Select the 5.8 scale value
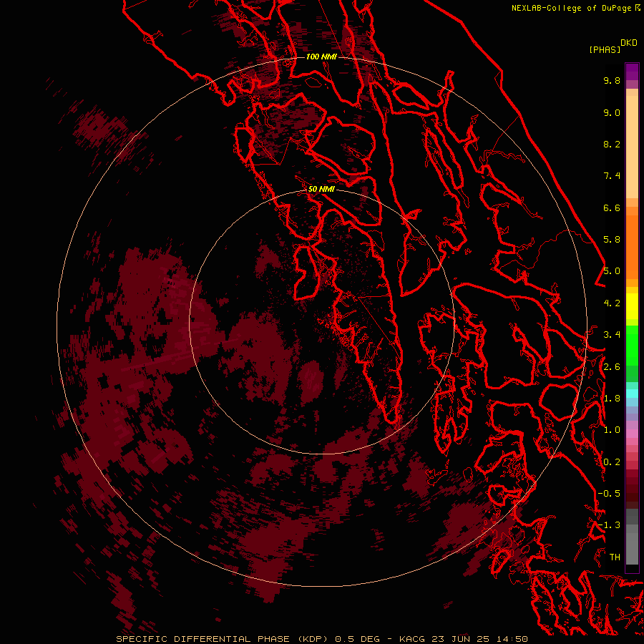The image size is (644, 644). (x=612, y=240)
